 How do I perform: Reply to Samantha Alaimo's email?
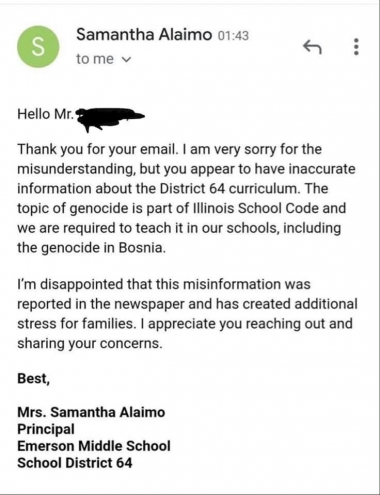(x=312, y=47)
